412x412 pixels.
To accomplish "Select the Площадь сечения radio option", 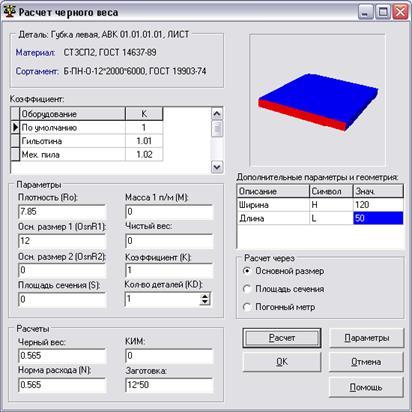I will [247, 289].
